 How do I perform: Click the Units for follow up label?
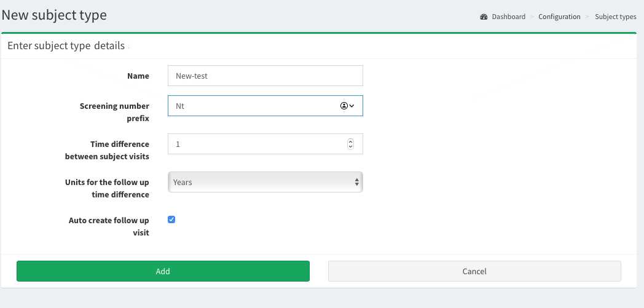(107, 188)
